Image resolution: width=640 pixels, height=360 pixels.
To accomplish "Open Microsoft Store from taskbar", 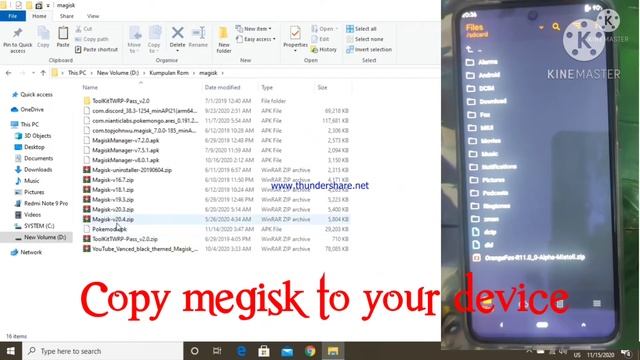I will pos(264,351).
